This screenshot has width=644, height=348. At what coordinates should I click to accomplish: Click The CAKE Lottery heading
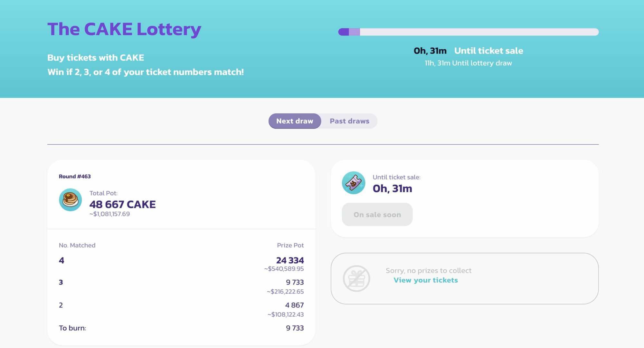point(124,29)
